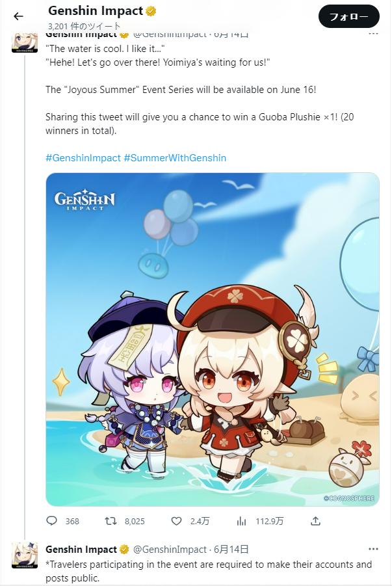This screenshot has width=392, height=586.
Task: Open Paimon avatar on the top tweet
Action: pos(25,42)
